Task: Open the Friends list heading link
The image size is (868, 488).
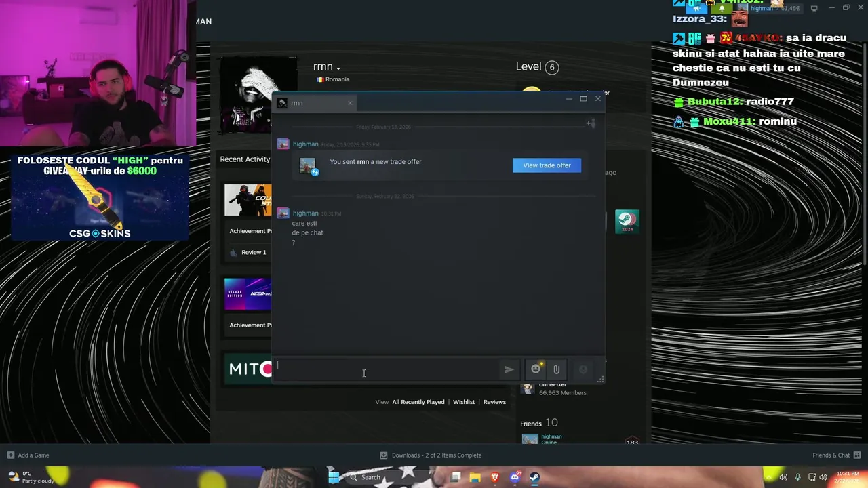Action: [x=531, y=424]
